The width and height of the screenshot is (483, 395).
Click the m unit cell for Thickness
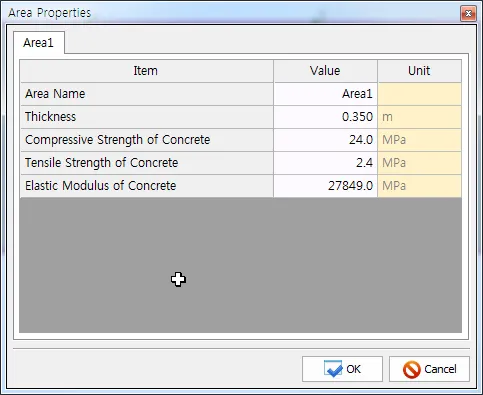click(420, 117)
